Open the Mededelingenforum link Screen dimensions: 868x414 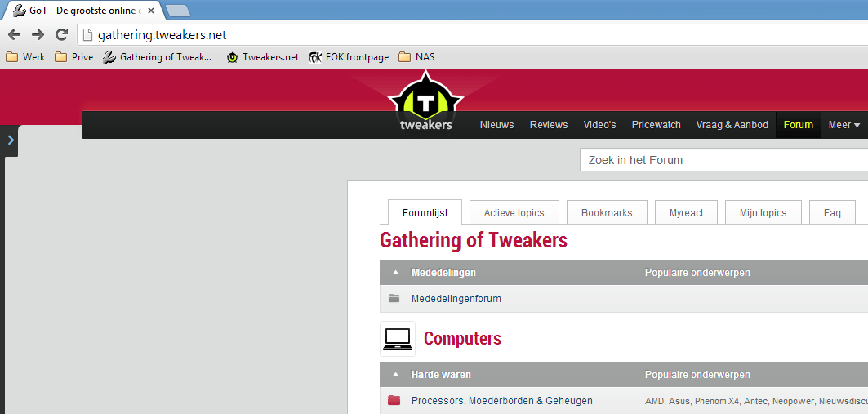[456, 299]
